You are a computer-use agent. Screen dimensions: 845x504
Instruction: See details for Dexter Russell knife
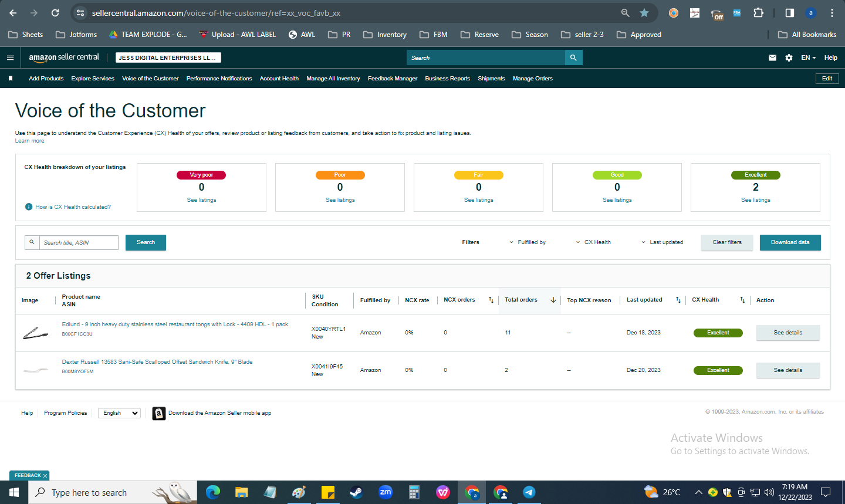click(787, 370)
